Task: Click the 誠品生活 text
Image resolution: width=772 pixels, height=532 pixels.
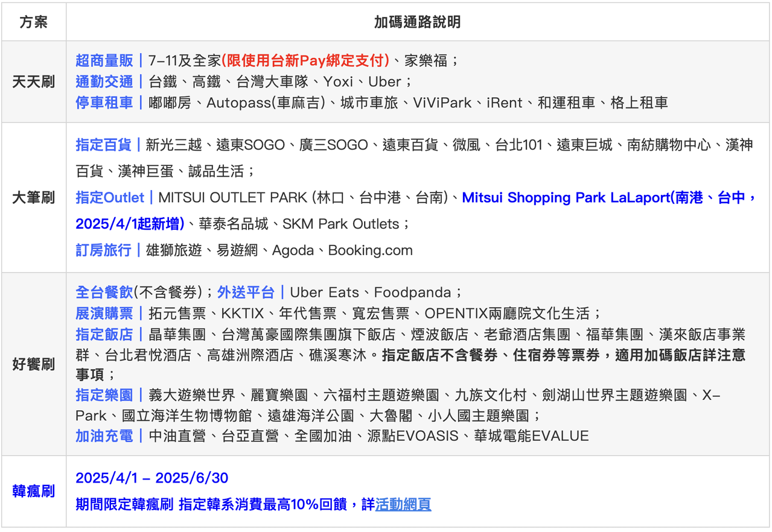Action: pos(216,171)
